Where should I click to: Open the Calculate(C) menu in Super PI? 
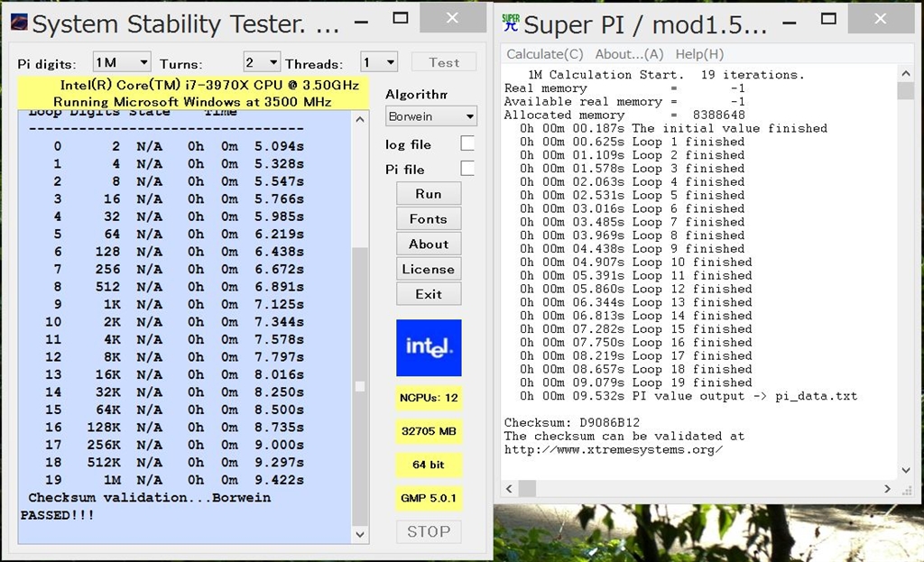coord(544,54)
